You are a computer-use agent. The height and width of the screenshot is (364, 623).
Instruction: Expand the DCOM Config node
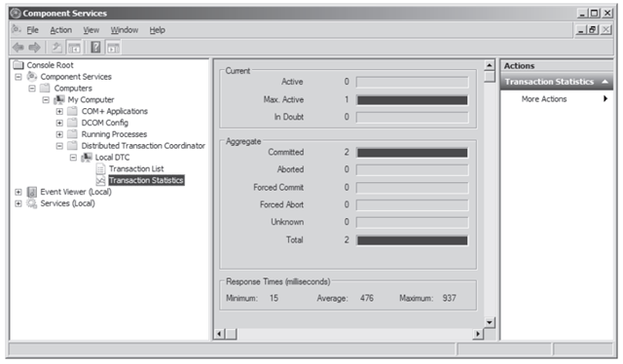pyautogui.click(x=59, y=123)
